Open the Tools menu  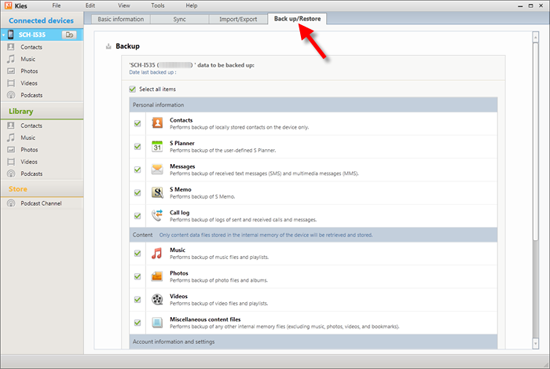[157, 6]
